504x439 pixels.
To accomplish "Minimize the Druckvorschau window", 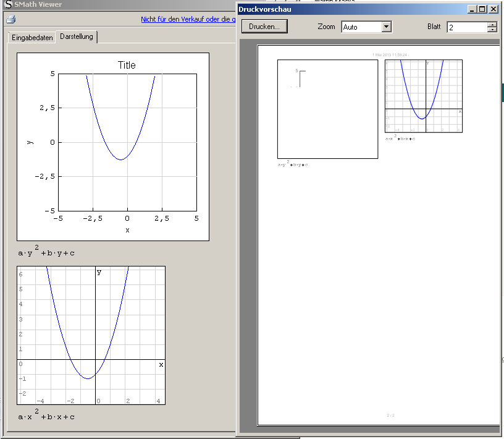I will (472, 9).
